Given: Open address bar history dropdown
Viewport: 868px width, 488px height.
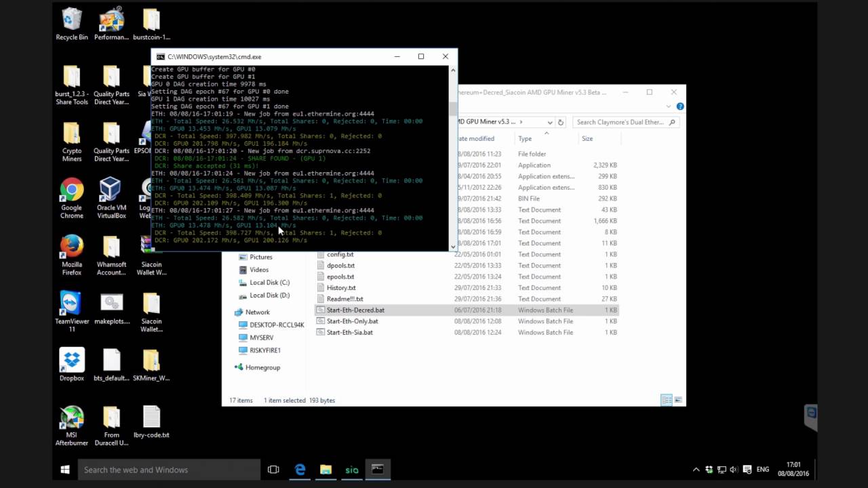Looking at the screenshot, I should tap(549, 122).
